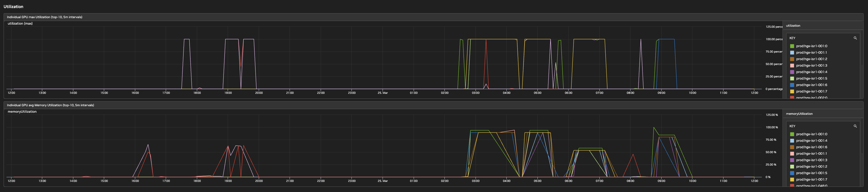Click the 16:00 axis tick in Memory Utilization chart
The height and width of the screenshot is (192, 868).
(x=135, y=181)
